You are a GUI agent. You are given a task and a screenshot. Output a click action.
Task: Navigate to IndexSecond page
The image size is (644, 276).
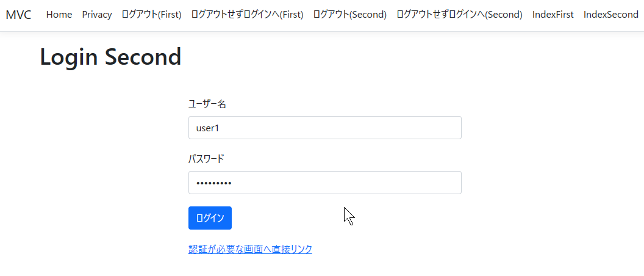point(610,15)
